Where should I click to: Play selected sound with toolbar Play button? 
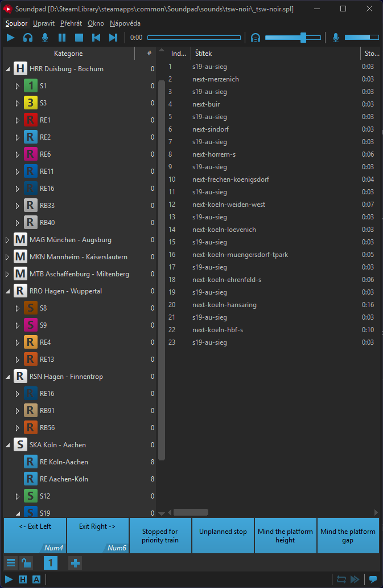point(10,38)
